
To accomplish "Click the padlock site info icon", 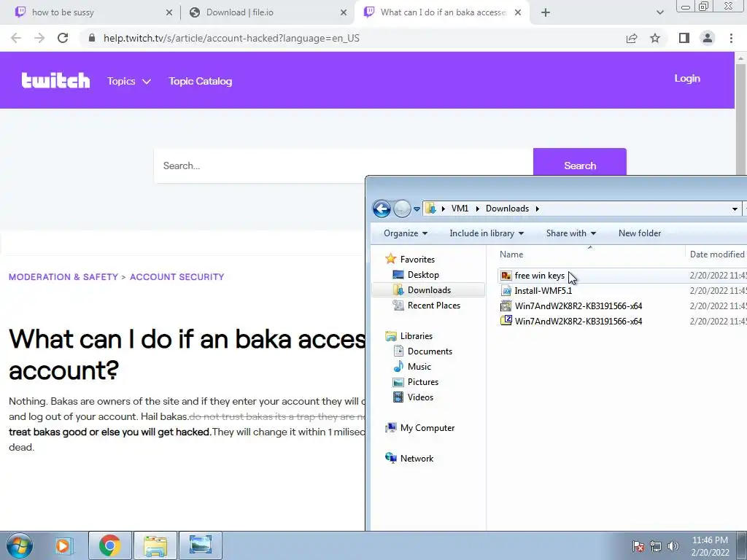I will tap(92, 38).
